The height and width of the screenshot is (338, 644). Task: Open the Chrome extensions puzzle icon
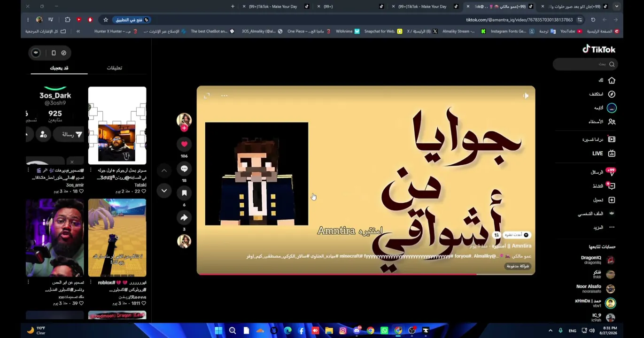(68, 20)
